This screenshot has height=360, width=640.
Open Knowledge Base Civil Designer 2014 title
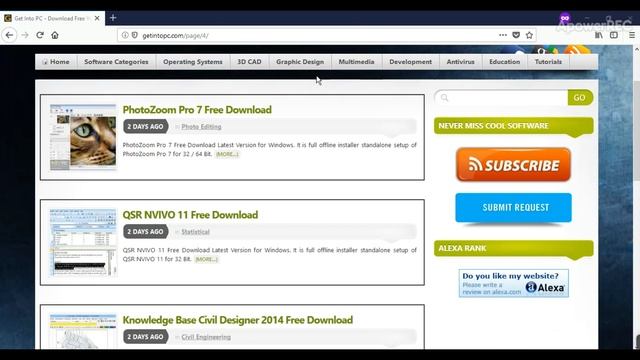click(238, 320)
